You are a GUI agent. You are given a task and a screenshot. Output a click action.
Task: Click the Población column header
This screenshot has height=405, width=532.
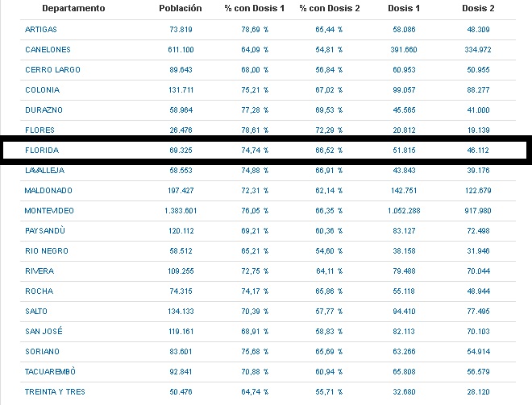tap(181, 8)
